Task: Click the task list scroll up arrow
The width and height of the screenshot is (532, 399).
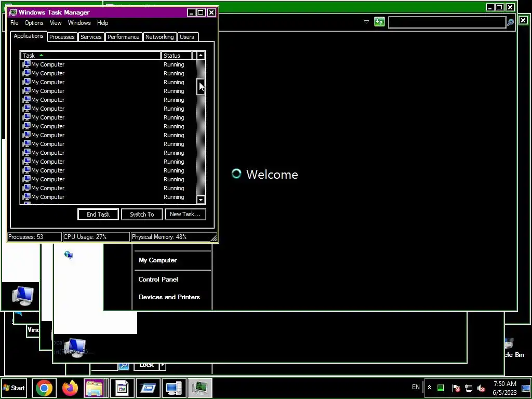Action: (x=201, y=55)
